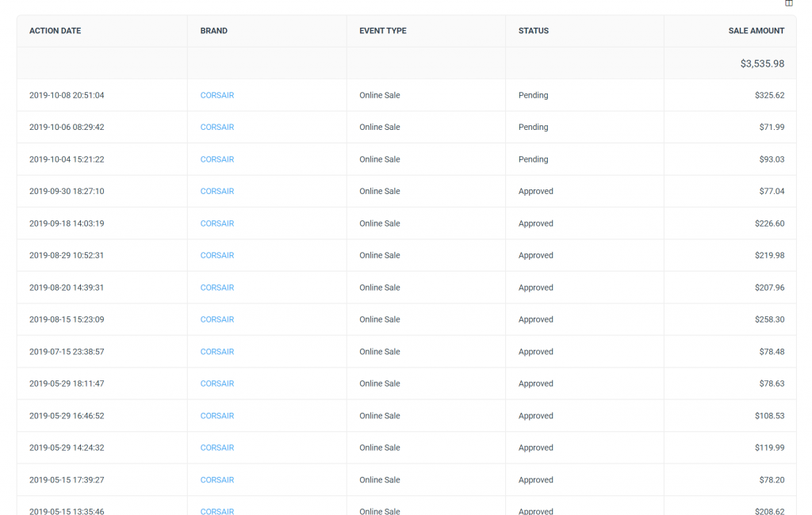Open CORSAIR link in 2019-08-15 15:23:09 row
Screen dimensions: 812x515
(x=217, y=320)
